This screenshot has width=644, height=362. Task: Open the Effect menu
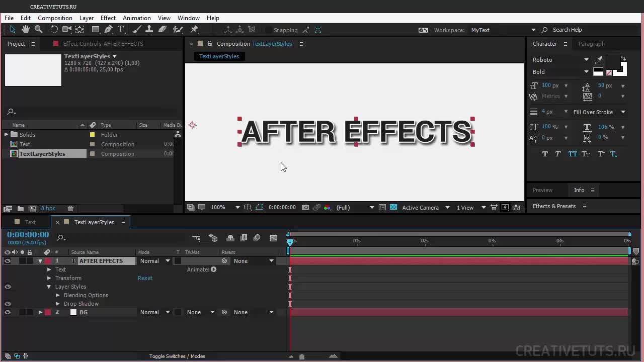click(108, 18)
